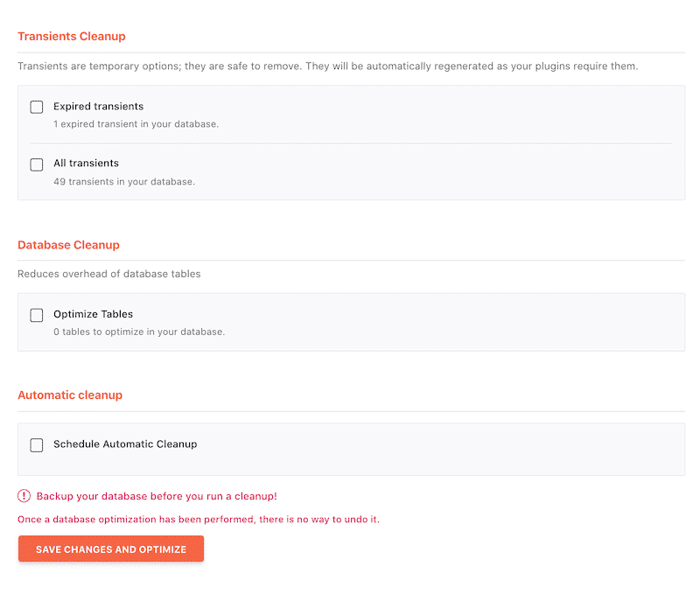Viewport: 700px width, 594px height.
Task: Click the '0 tables to optimize' description
Action: [140, 332]
